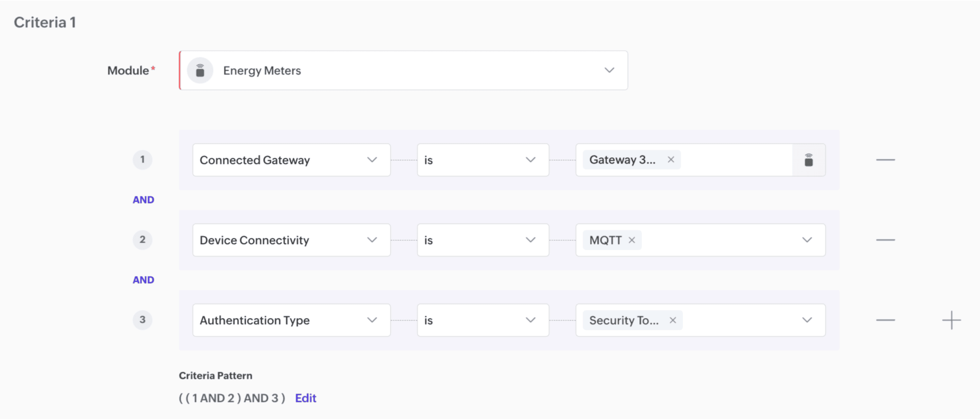This screenshot has height=419, width=980.
Task: Open gateway lookup icon in row 1
Action: [808, 160]
